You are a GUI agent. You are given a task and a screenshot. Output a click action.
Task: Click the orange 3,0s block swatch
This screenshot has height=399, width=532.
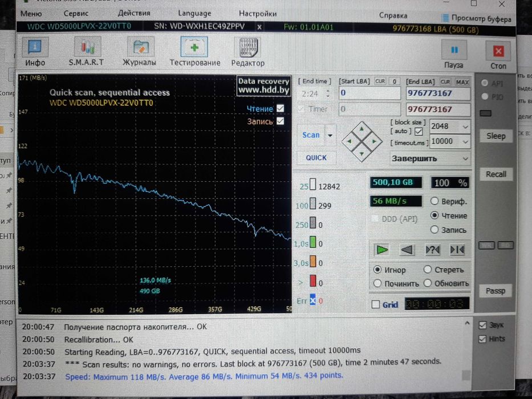click(313, 262)
